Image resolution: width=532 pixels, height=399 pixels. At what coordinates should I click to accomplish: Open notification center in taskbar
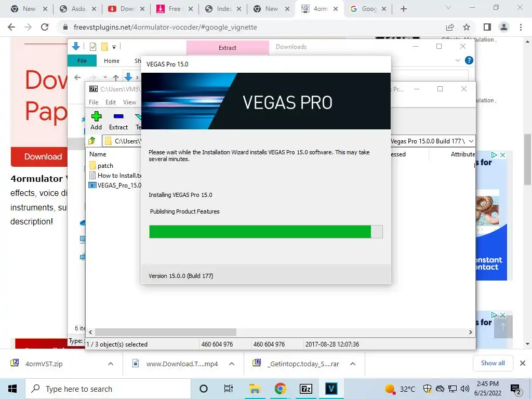pos(515,389)
